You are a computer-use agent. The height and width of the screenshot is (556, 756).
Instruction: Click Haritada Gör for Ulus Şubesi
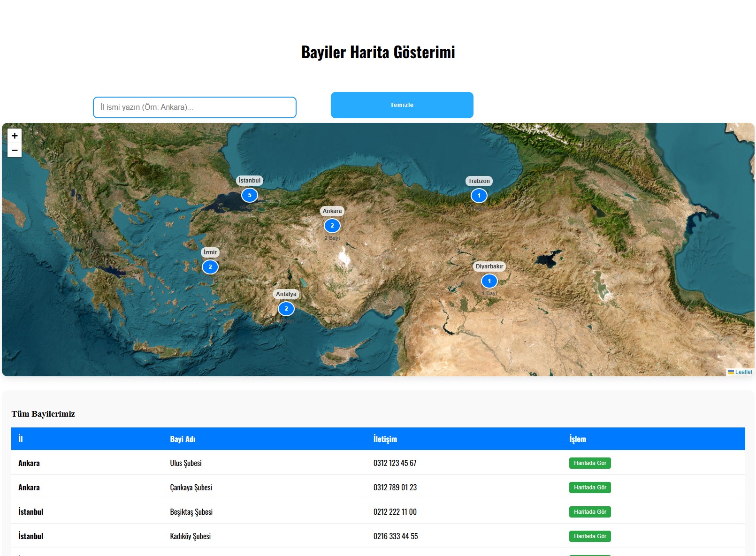pos(589,463)
